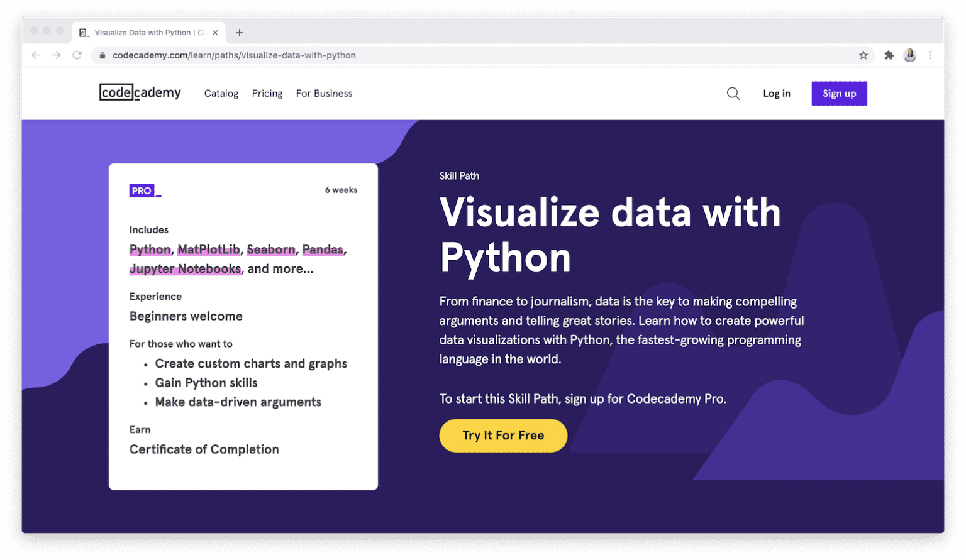This screenshot has height=560, width=966.
Task: Open the Python topic link
Action: [150, 250]
